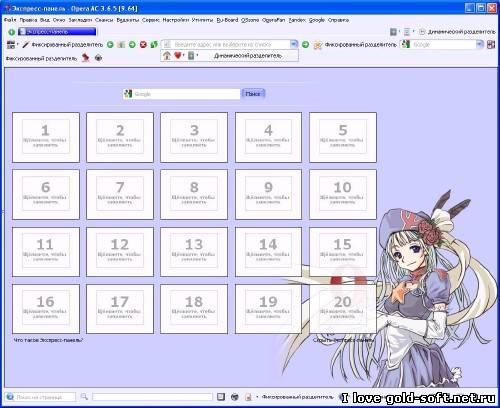The height and width of the screenshot is (408, 500).
Task: Click the red grid icon right of Google search
Action: [x=491, y=44]
